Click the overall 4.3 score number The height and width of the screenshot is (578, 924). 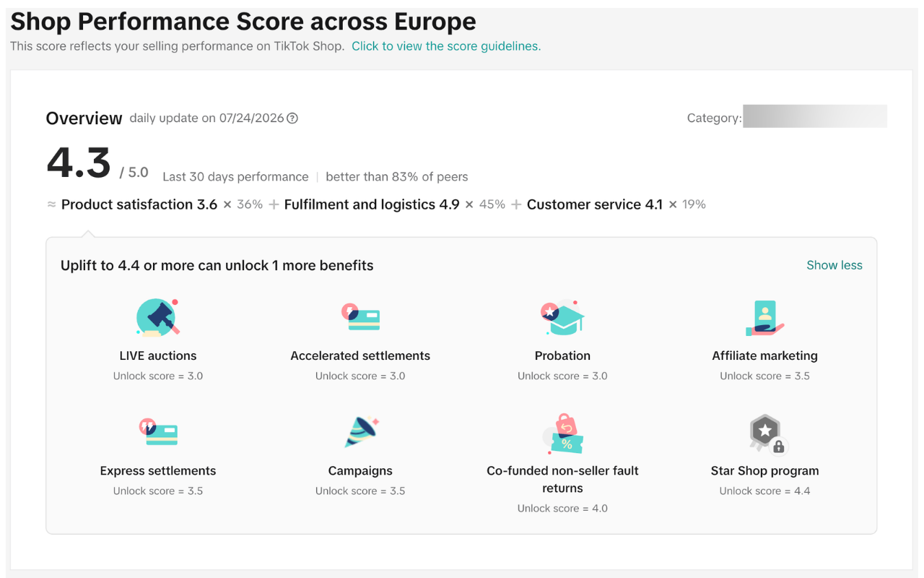click(x=79, y=163)
